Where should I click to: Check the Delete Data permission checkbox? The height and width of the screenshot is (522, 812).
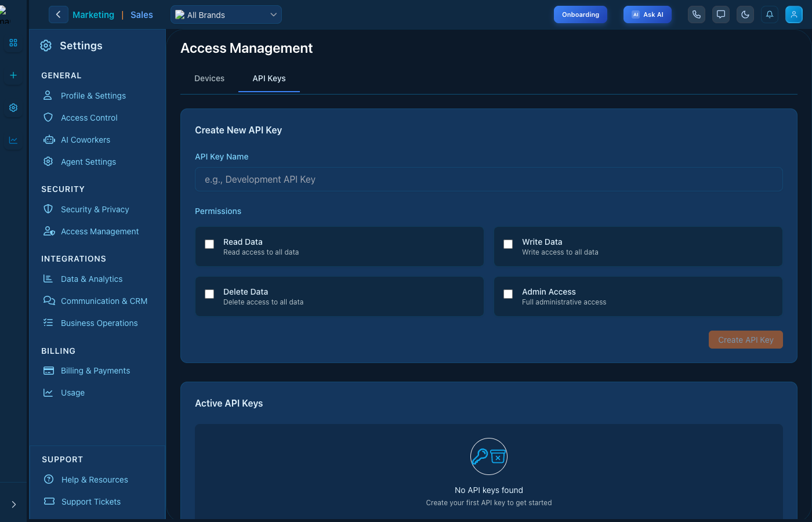tap(209, 294)
